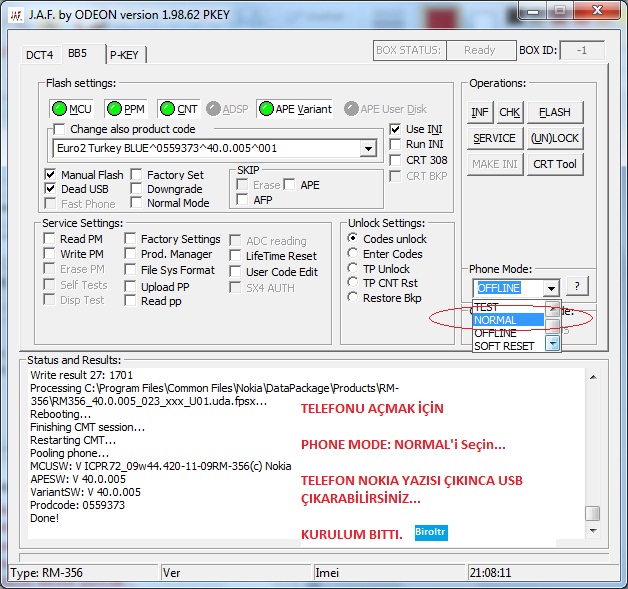Click 'Type: RM-356' in status bar
This screenshot has height=589, width=628.
(x=46, y=573)
